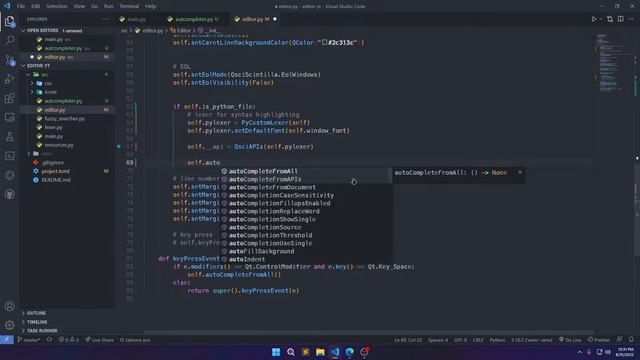The width and height of the screenshot is (640, 360).
Task: Click the Synchronize Changes icon in status bar
Action: pos(49,340)
